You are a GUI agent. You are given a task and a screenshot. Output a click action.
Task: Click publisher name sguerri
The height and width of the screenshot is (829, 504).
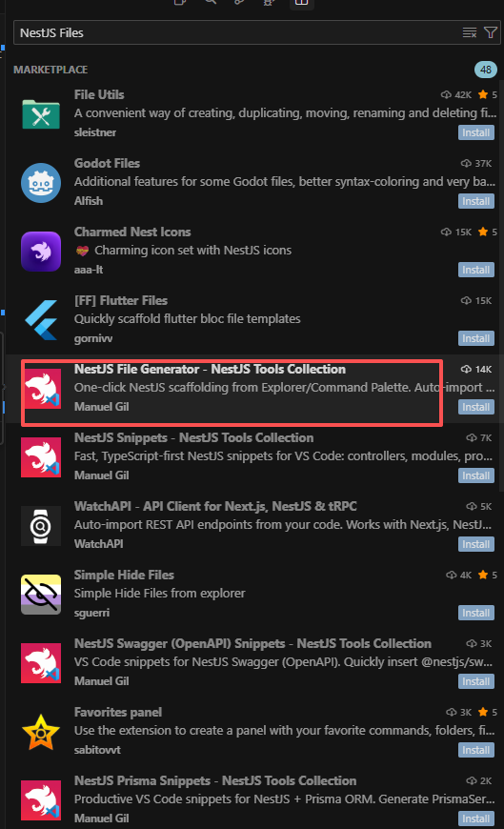point(91,613)
